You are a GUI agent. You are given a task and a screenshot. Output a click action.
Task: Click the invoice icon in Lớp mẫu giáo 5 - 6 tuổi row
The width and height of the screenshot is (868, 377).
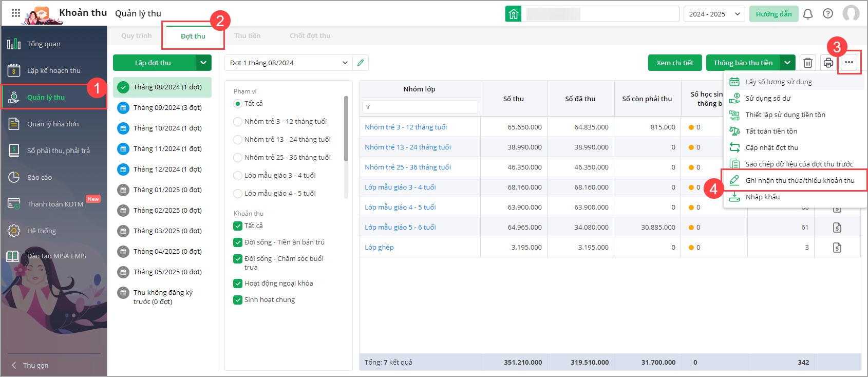tap(837, 228)
